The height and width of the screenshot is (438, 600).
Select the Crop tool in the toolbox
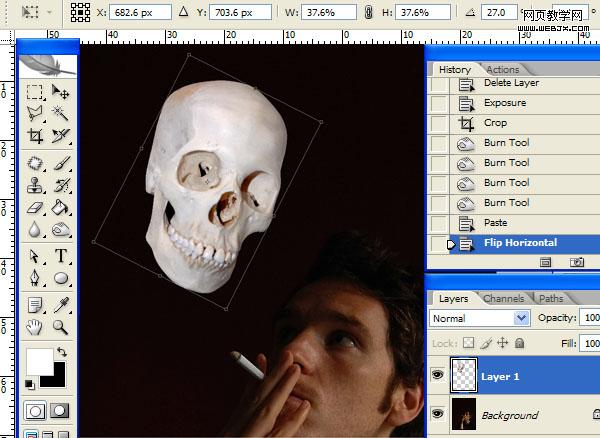[34, 135]
